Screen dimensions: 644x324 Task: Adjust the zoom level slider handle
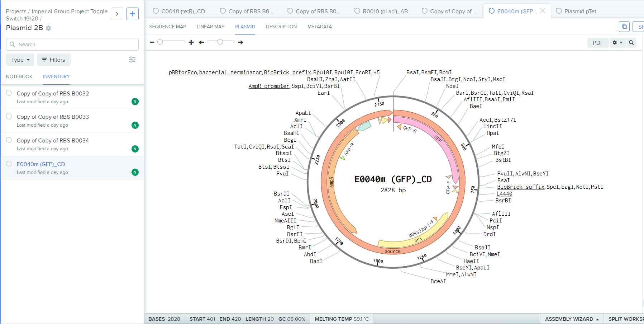click(x=160, y=42)
